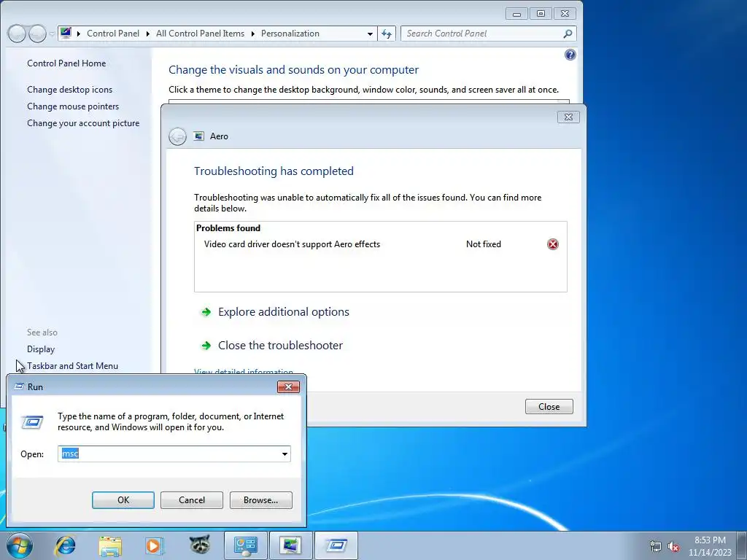The width and height of the screenshot is (747, 560).
Task: Click Personalization breadcrumb segment
Action: point(290,34)
